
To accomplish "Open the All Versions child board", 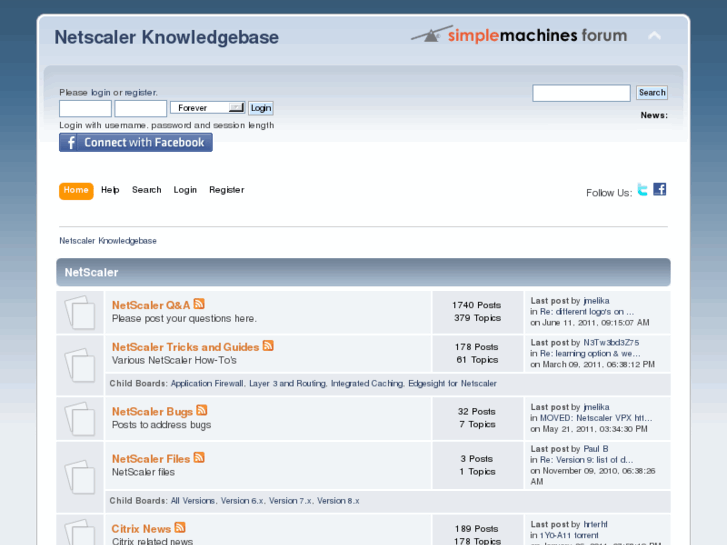I will click(192, 501).
